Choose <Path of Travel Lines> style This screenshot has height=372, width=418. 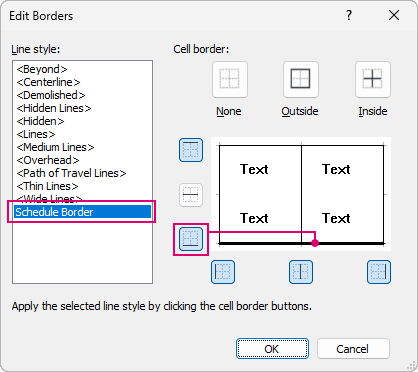click(x=71, y=173)
